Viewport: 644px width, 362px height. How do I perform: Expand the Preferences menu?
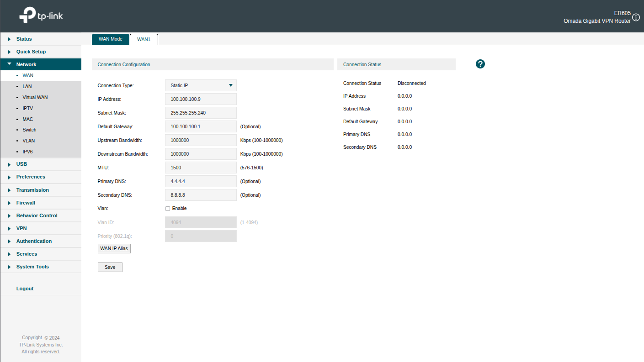41,177
